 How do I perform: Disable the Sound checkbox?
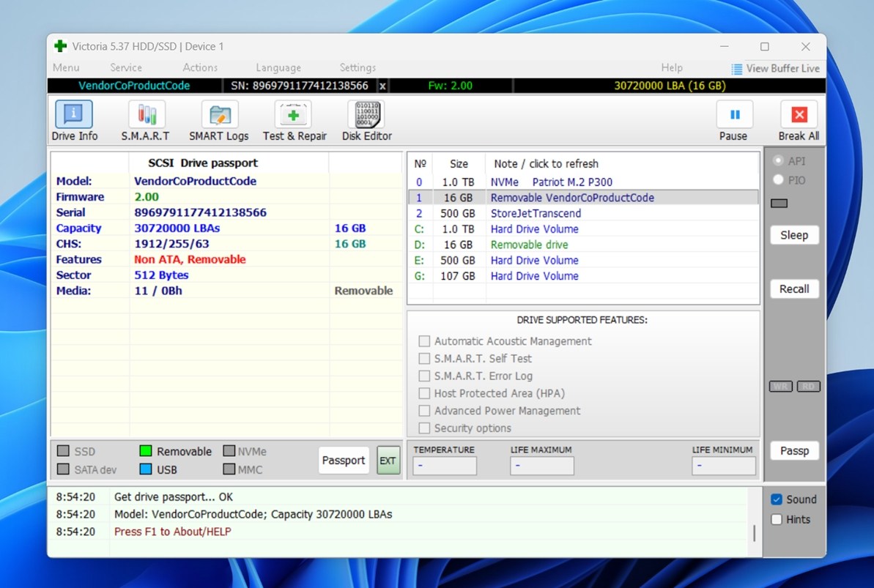[x=777, y=499]
